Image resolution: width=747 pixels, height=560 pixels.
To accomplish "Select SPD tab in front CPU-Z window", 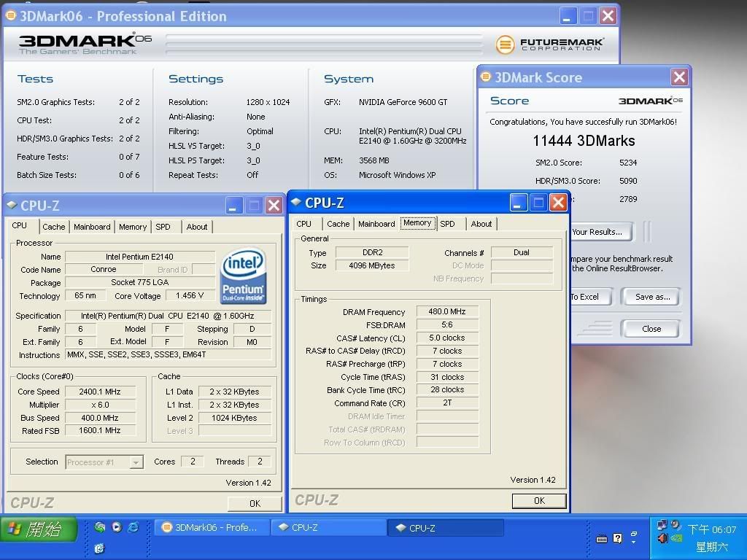I will (447, 224).
